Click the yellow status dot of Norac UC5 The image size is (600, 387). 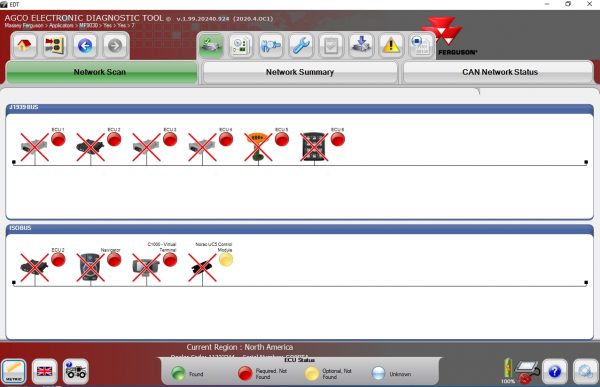coord(226,260)
